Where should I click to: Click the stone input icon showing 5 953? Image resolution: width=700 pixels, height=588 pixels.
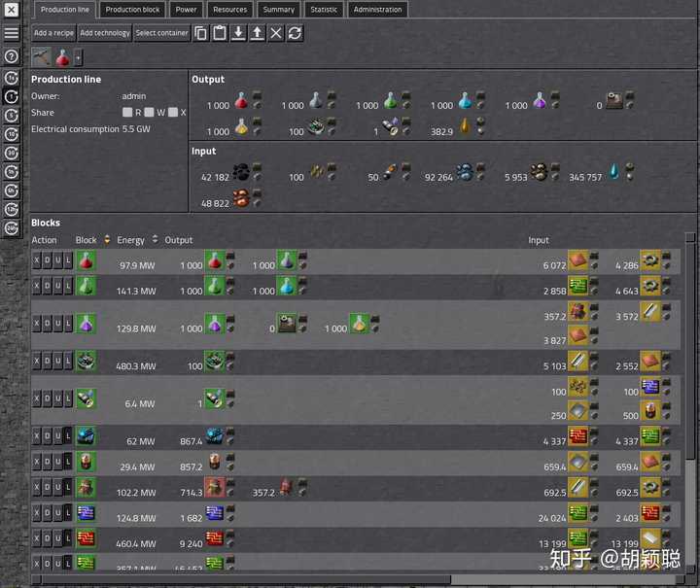(540, 172)
